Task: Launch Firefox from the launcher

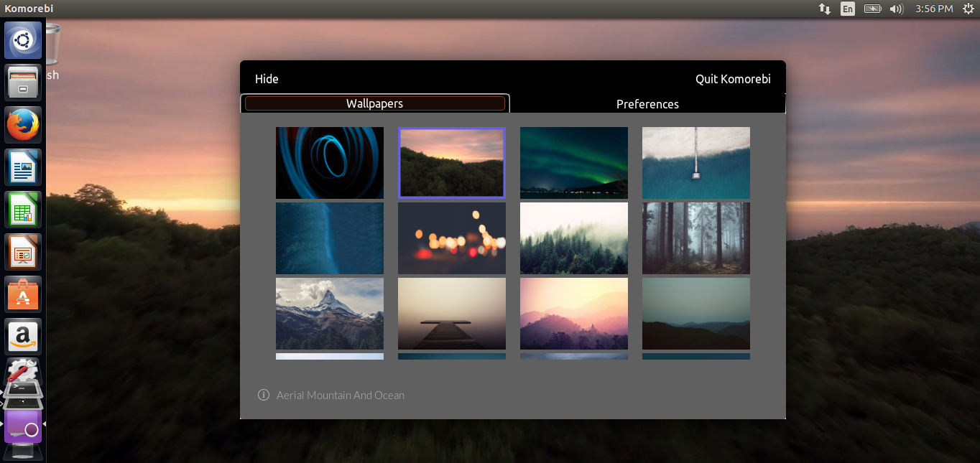Action: [x=23, y=125]
